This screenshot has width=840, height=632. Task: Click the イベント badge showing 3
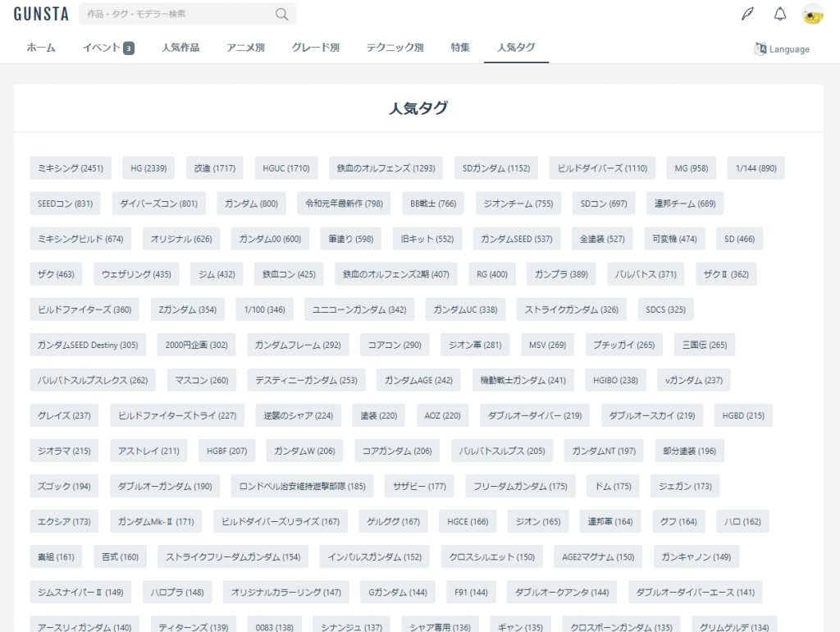pyautogui.click(x=129, y=48)
